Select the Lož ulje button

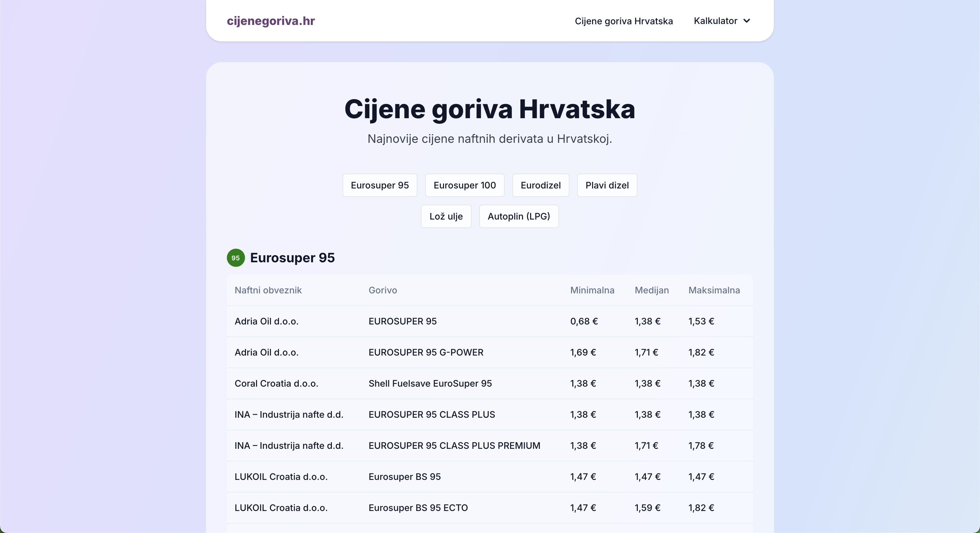(446, 216)
